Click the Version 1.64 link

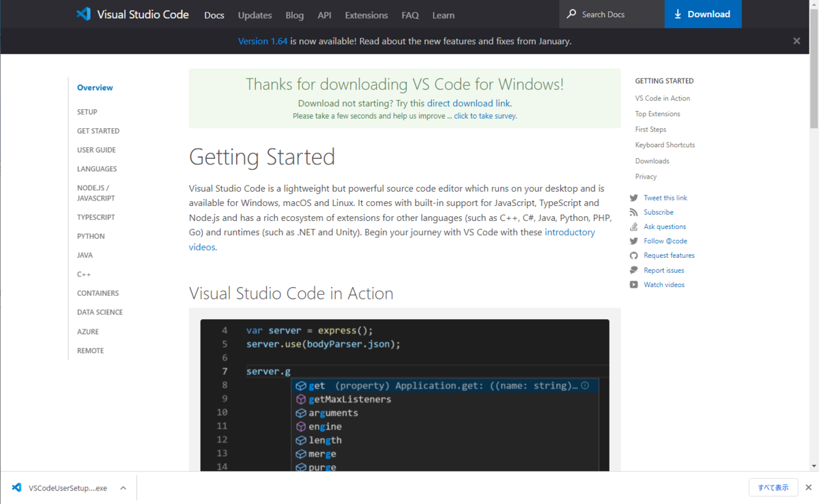pos(263,41)
